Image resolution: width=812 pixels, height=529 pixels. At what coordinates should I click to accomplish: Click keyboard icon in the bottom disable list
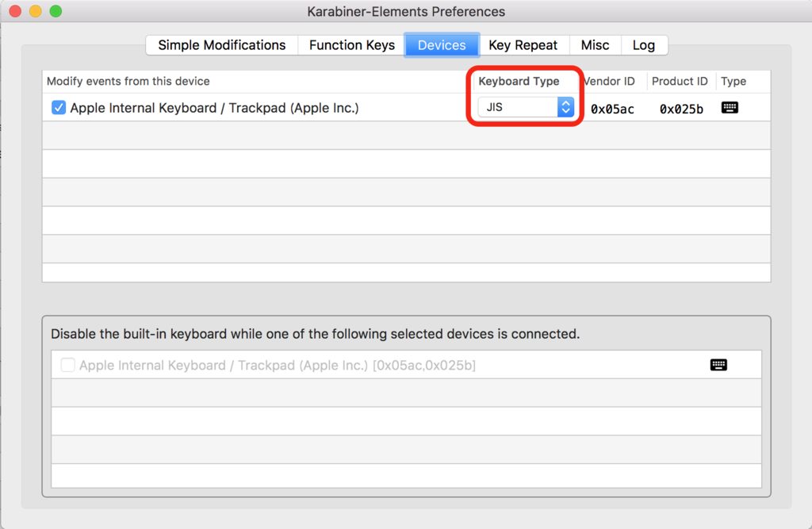click(x=718, y=365)
